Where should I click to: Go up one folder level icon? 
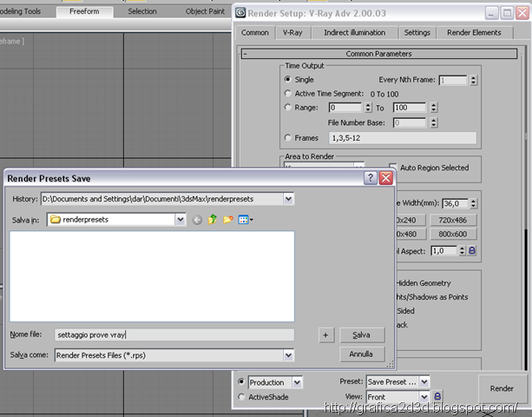212,220
